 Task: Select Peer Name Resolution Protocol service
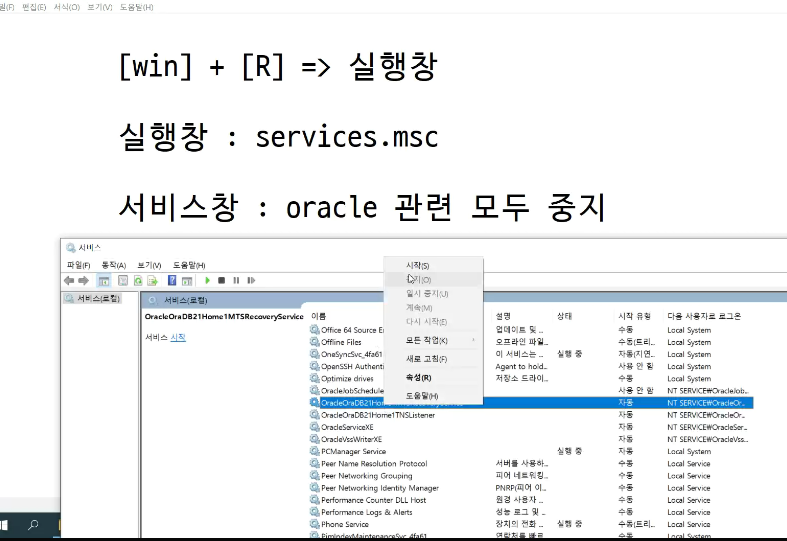(531, 463)
